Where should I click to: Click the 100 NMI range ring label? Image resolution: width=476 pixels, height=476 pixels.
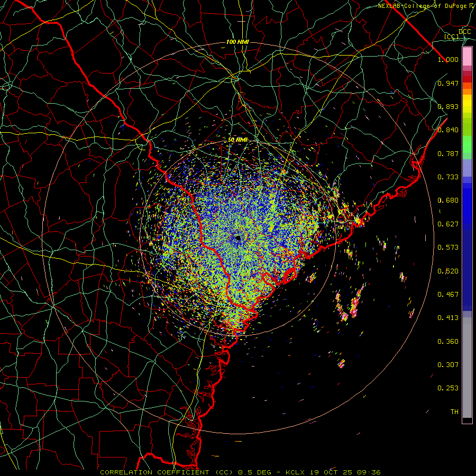pos(237,42)
